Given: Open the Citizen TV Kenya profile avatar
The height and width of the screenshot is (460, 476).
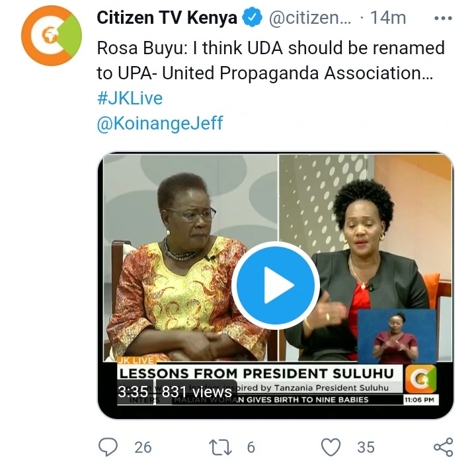Looking at the screenshot, I should (x=52, y=36).
